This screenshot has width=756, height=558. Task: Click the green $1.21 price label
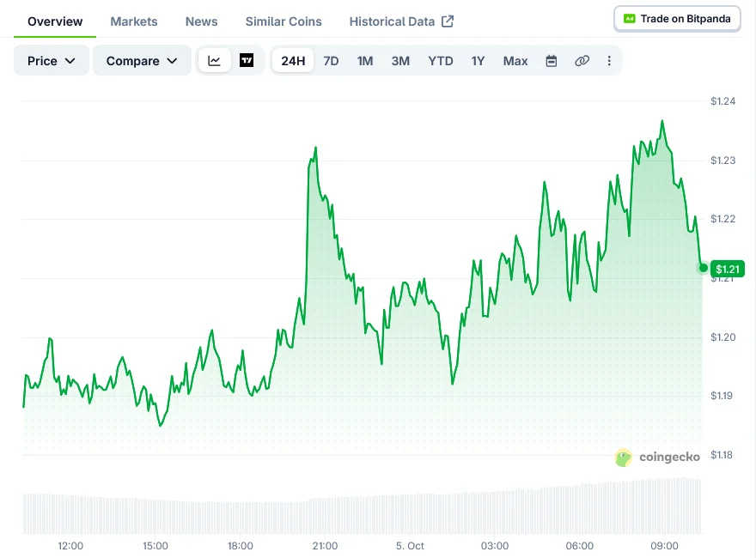pyautogui.click(x=728, y=269)
